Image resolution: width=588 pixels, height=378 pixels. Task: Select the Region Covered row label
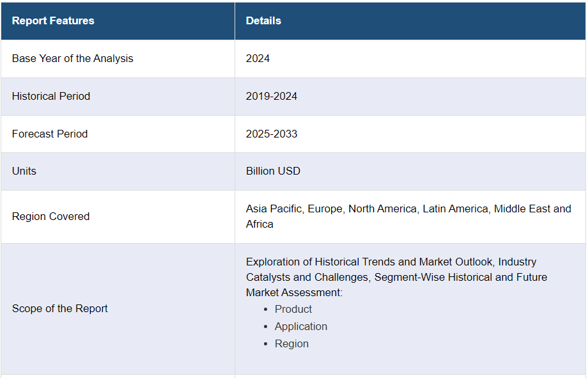(x=50, y=216)
